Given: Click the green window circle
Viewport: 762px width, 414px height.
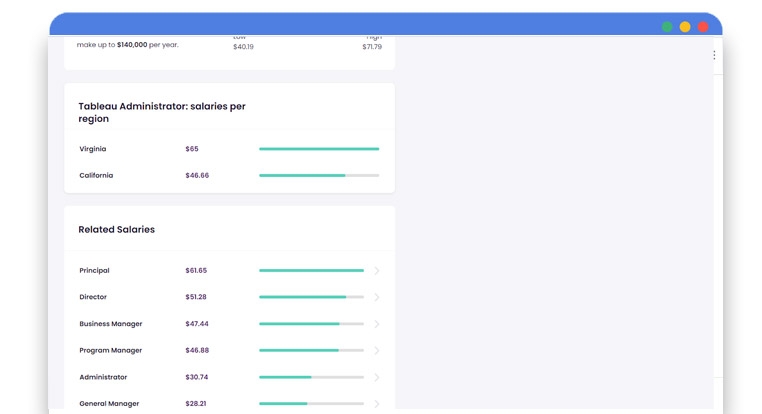Looking at the screenshot, I should (667, 27).
